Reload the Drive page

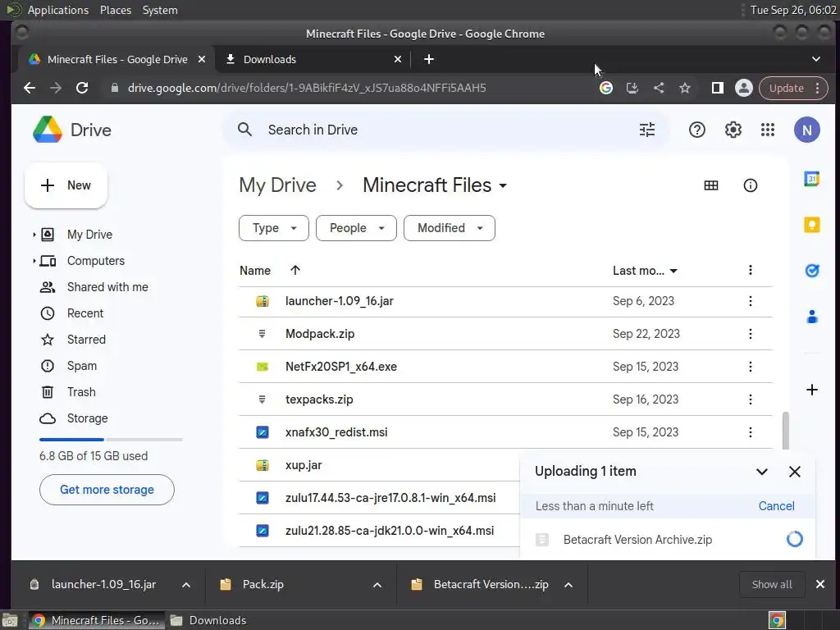pyautogui.click(x=82, y=88)
